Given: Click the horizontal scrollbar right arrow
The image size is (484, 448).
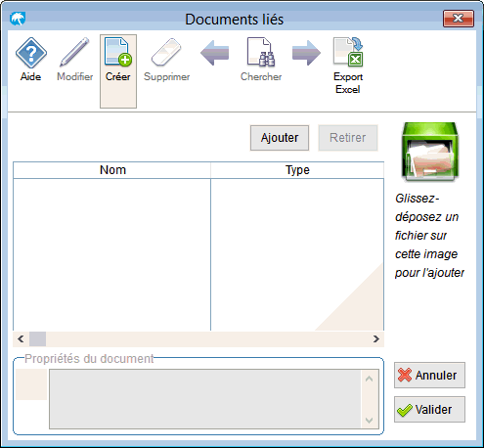Looking at the screenshot, I should coord(376,339).
